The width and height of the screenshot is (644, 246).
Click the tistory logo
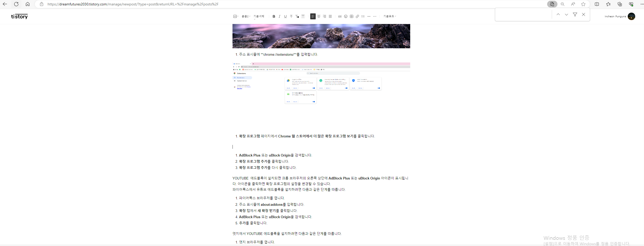19,17
